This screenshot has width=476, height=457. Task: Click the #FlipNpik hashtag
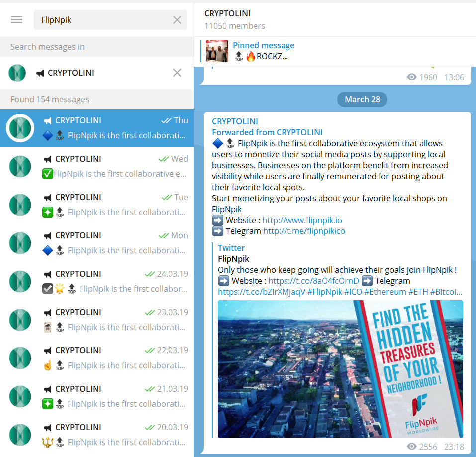pos(325,292)
